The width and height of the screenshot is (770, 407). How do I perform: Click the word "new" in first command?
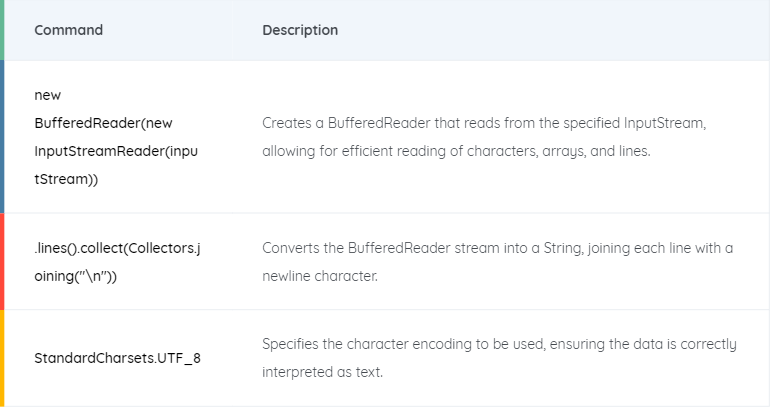coord(48,95)
